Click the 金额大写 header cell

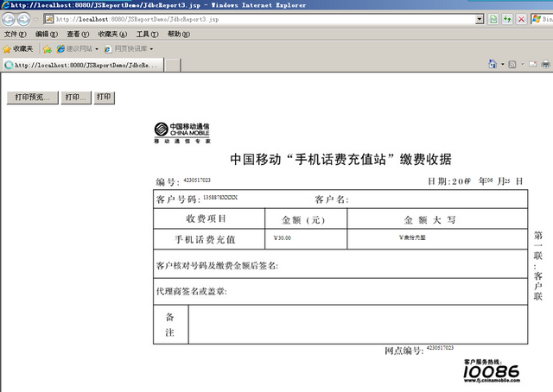pos(437,218)
